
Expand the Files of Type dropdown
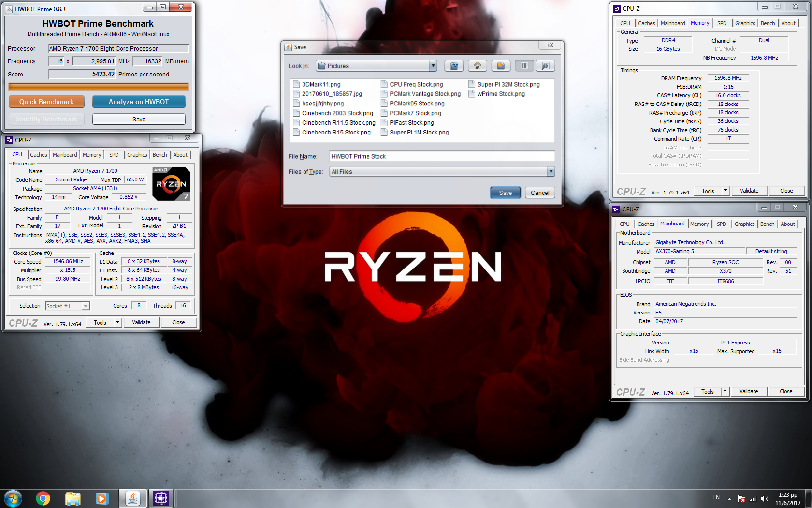551,171
